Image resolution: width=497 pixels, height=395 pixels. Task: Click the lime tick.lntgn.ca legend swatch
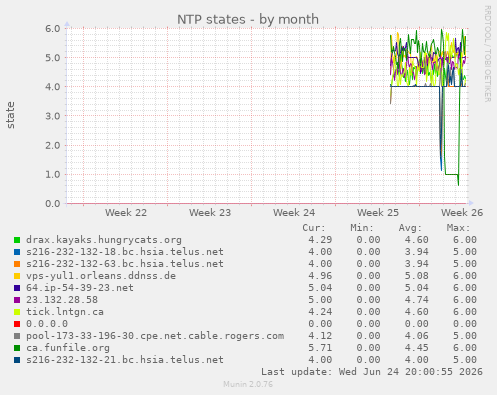tap(17, 312)
